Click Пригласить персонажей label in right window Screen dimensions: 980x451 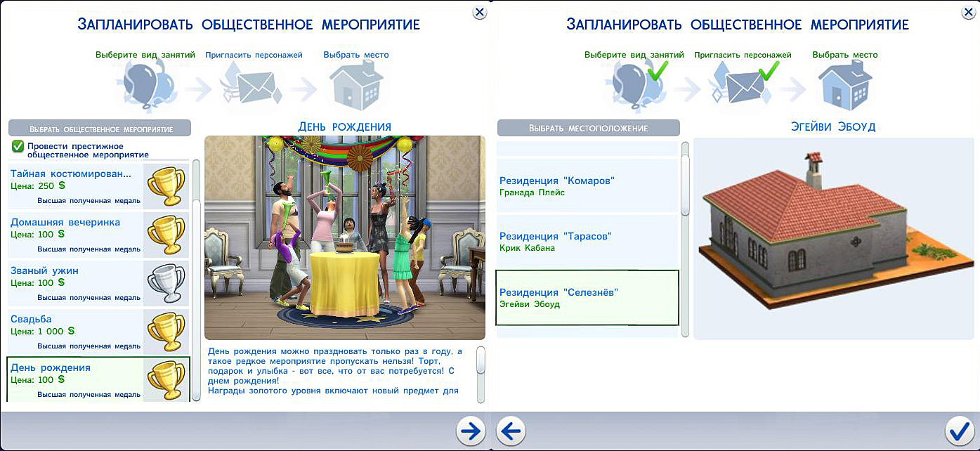[743, 54]
